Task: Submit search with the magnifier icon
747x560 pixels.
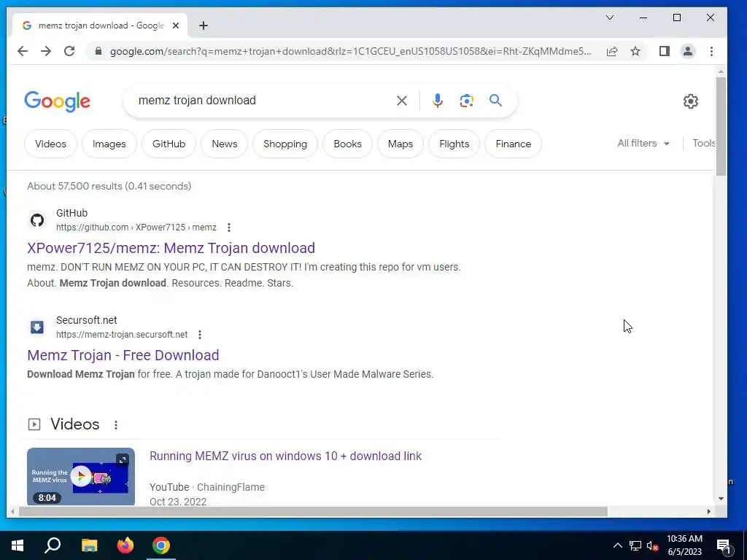Action: [x=495, y=101]
